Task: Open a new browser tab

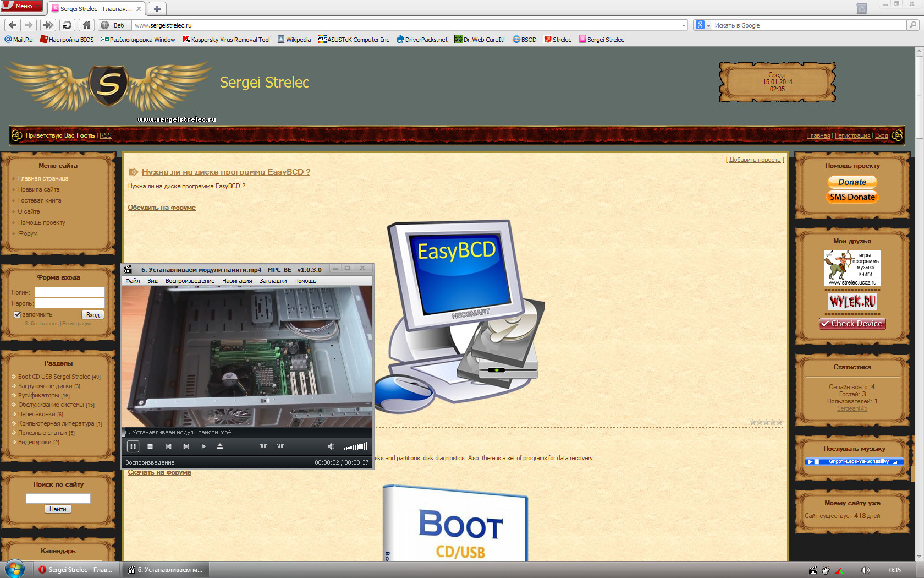Action: 157,9
